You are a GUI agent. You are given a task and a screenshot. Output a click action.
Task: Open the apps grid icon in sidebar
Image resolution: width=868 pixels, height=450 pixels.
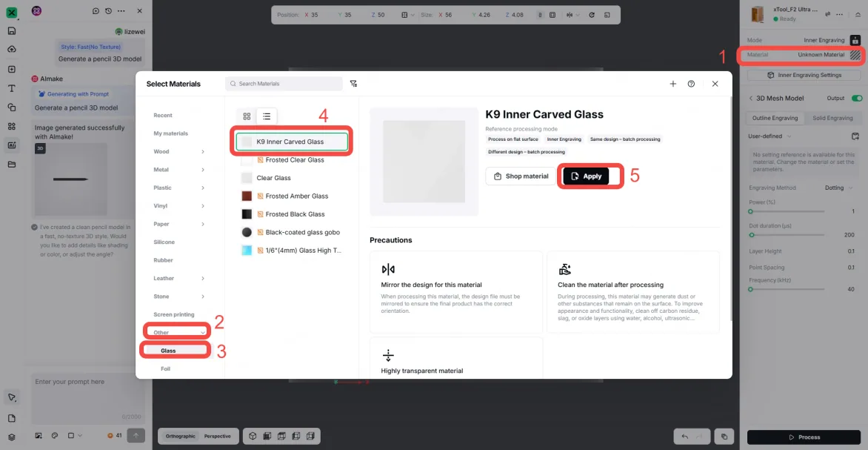12,126
